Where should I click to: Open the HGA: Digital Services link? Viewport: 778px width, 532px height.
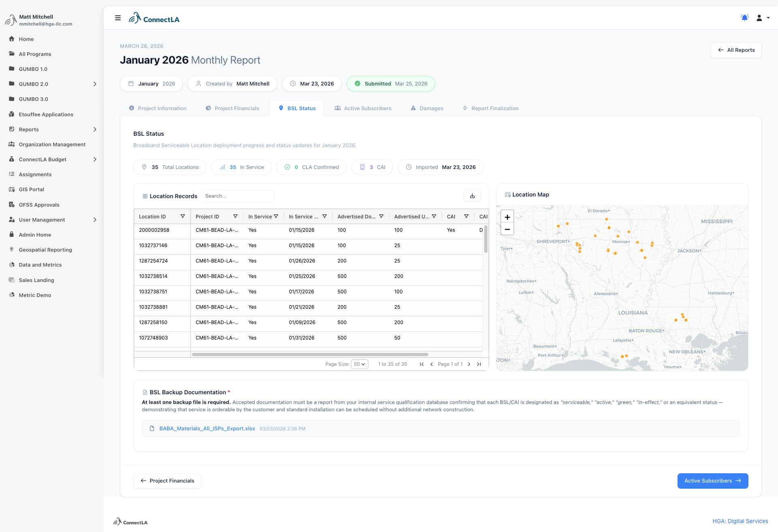pyautogui.click(x=740, y=521)
